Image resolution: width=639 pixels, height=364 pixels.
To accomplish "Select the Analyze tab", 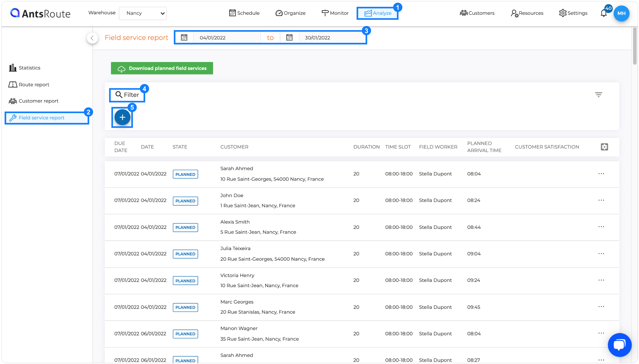I will (377, 13).
